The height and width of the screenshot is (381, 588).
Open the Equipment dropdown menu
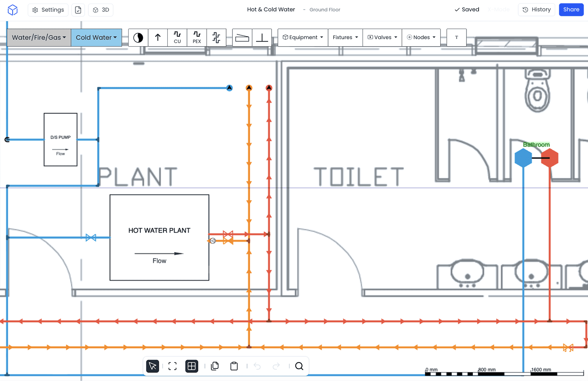(303, 38)
